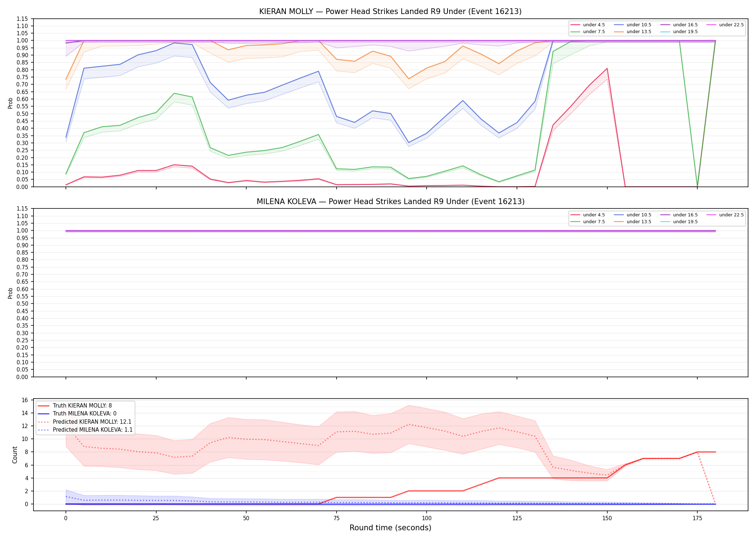
Task: Click 'Prob' axis label of MILENA KOLEVA chart
Action: (10, 293)
